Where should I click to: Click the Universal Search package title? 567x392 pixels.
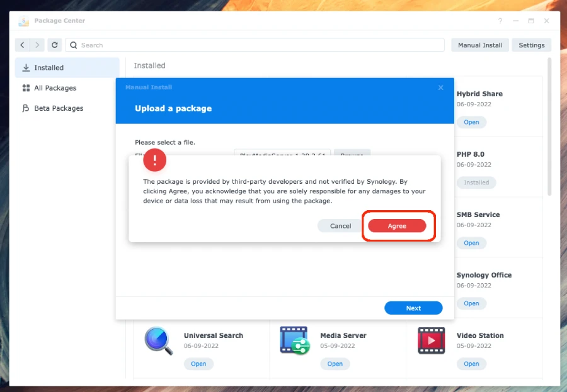tap(214, 335)
